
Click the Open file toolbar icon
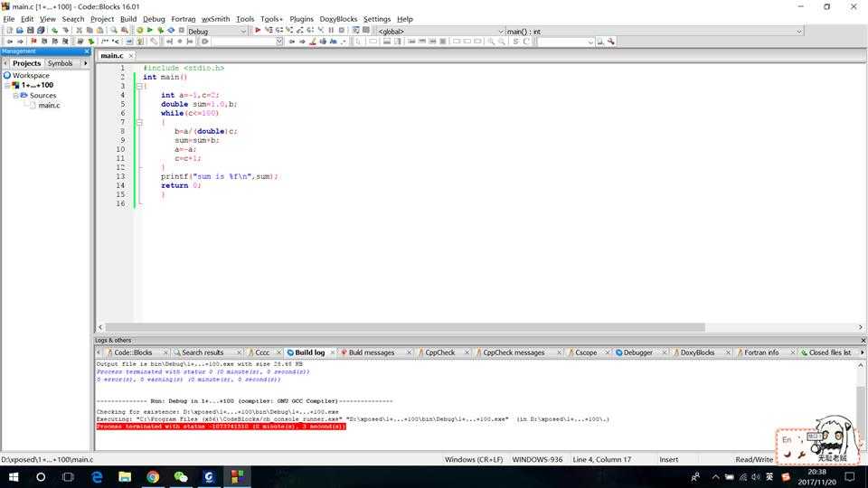click(19, 31)
